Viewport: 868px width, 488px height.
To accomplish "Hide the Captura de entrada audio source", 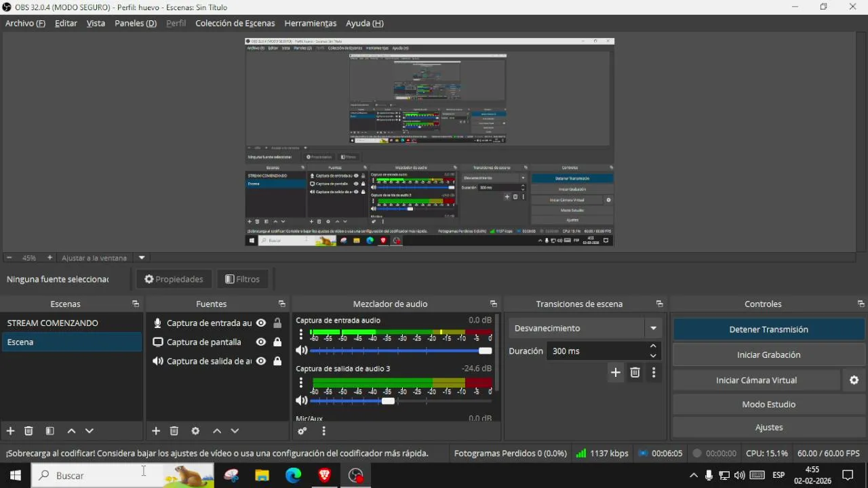I will [x=260, y=323].
